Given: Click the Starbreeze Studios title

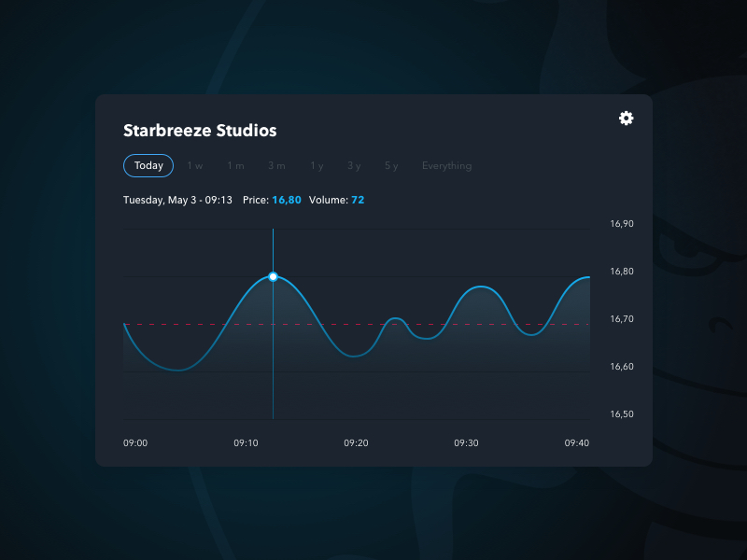Looking at the screenshot, I should pyautogui.click(x=200, y=131).
